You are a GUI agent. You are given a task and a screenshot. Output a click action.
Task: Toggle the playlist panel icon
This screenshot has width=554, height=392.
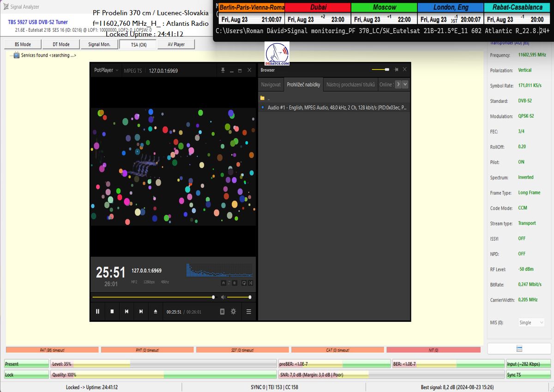222,312
